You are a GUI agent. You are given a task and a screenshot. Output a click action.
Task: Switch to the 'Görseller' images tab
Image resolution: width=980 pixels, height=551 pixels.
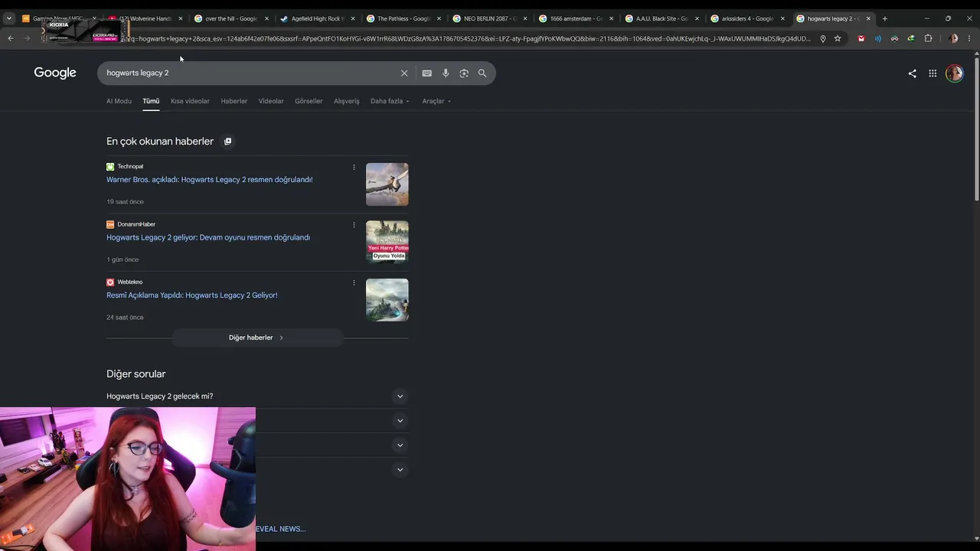point(309,101)
